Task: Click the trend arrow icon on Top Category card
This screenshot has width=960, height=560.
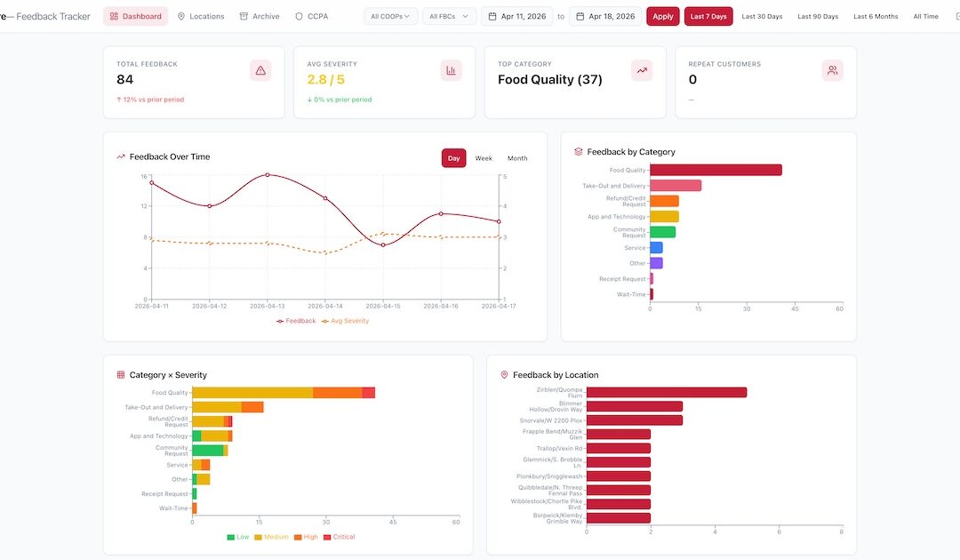Action: tap(642, 69)
